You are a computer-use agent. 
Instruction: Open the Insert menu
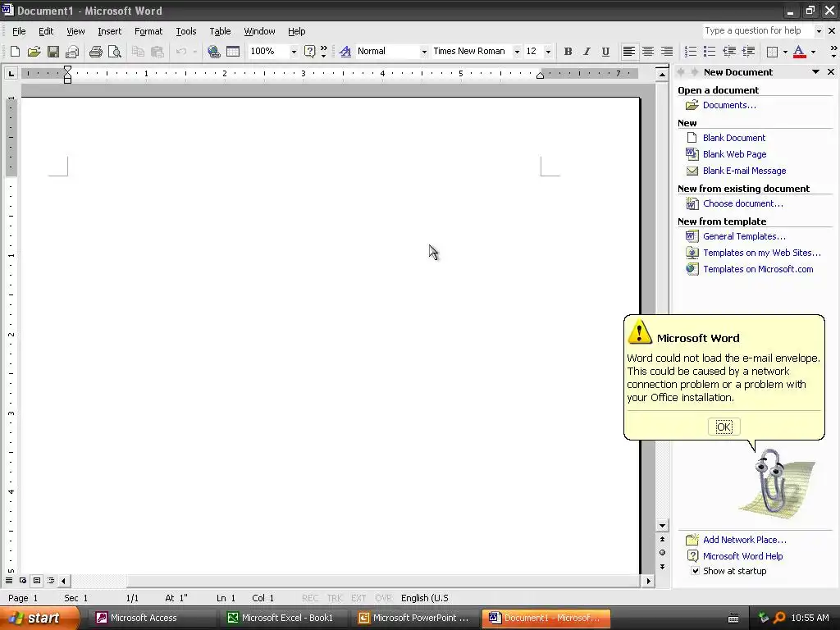pyautogui.click(x=109, y=31)
